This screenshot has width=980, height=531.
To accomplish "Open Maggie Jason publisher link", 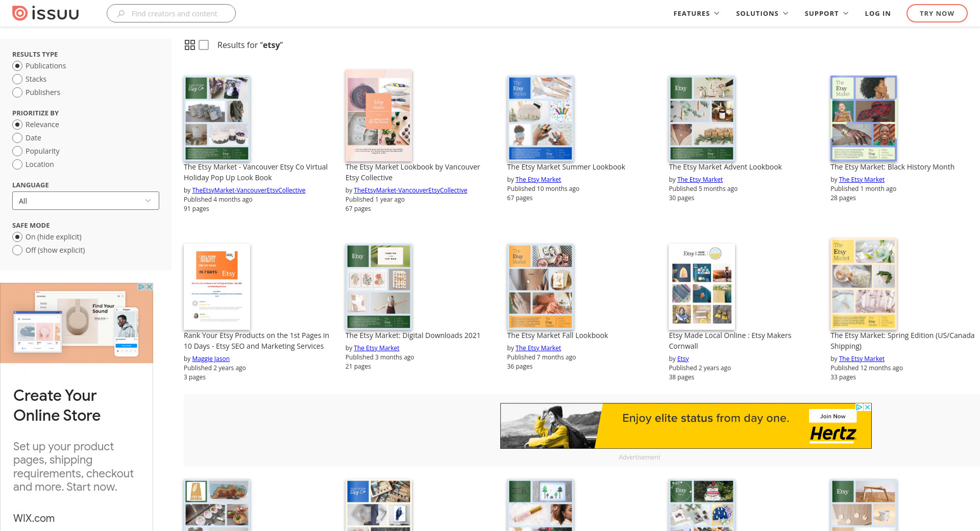I will 211,359.
